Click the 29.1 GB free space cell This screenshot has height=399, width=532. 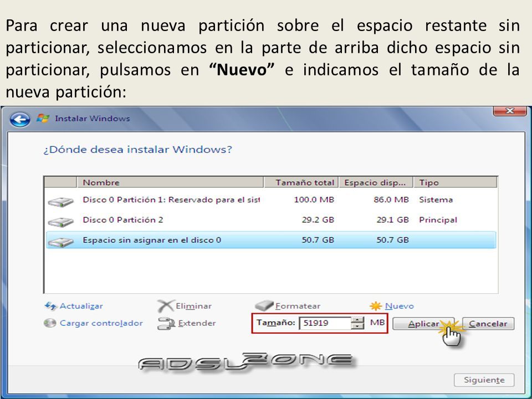click(392, 220)
